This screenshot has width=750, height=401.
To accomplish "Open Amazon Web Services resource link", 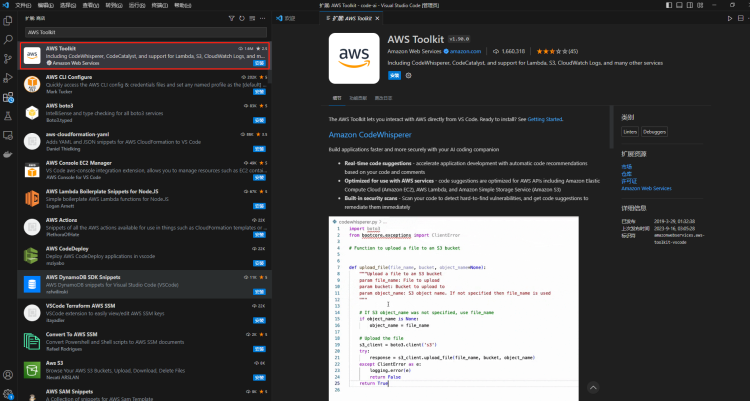I will tap(646, 189).
